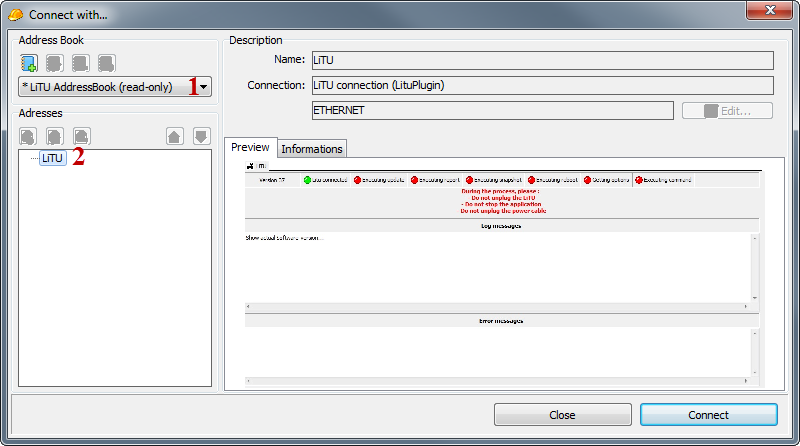Click the Name field containing LiTU
Viewport: 800px width, 446px height.
(542, 60)
